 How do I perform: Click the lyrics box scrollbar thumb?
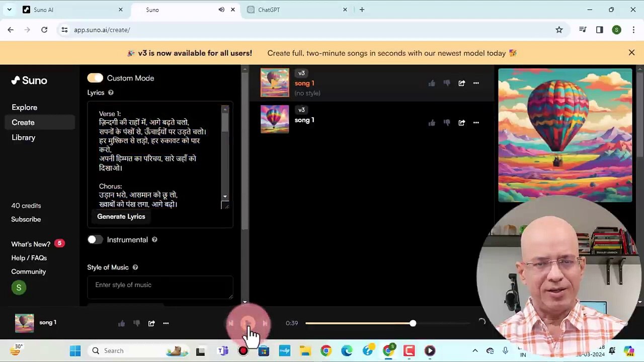click(x=225, y=123)
